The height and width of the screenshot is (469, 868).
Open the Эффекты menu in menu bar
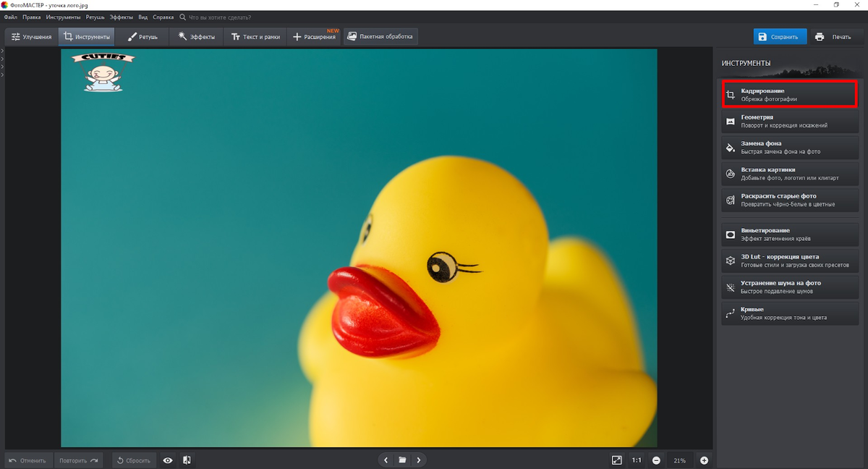click(122, 17)
